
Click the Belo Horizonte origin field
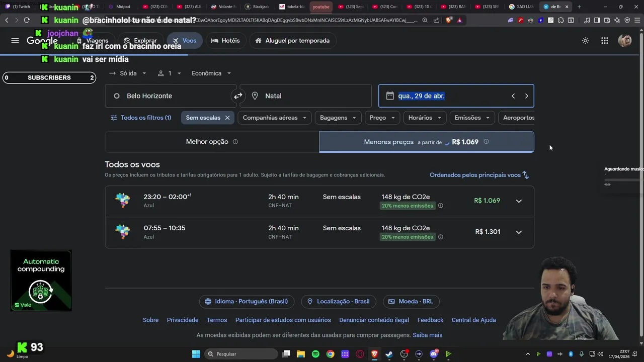[170, 96]
